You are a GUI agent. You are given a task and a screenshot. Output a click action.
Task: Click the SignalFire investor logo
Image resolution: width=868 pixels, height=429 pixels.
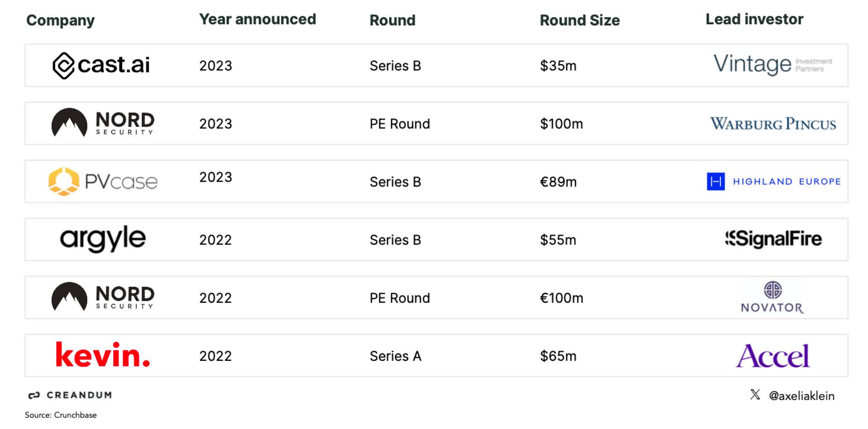pyautogui.click(x=774, y=239)
